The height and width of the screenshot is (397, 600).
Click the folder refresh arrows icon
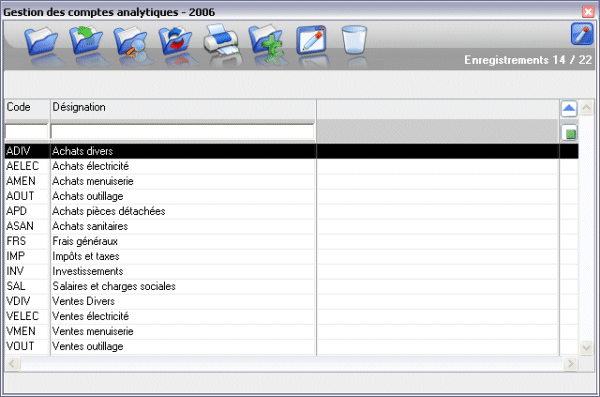click(175, 40)
